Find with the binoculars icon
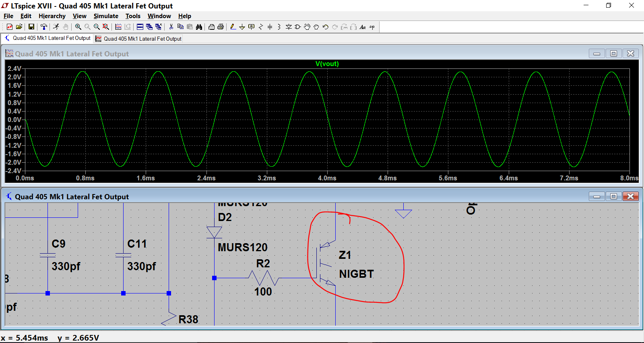 [199, 27]
